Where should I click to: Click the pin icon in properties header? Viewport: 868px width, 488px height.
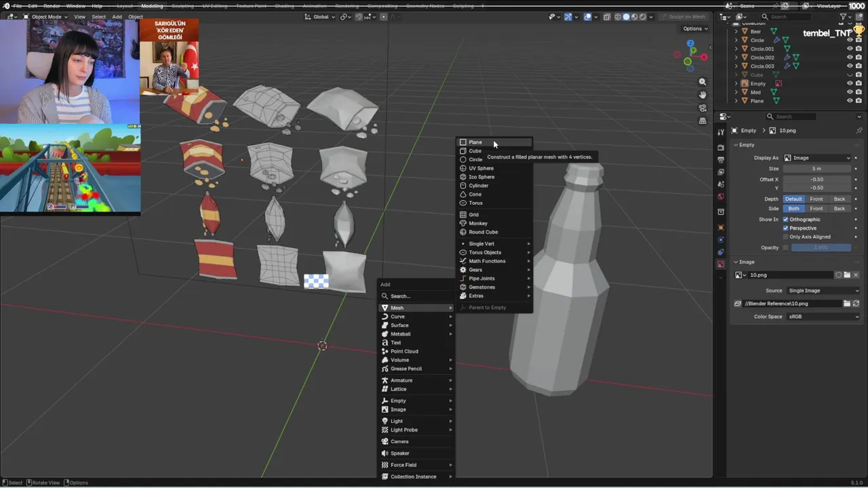[x=859, y=130]
